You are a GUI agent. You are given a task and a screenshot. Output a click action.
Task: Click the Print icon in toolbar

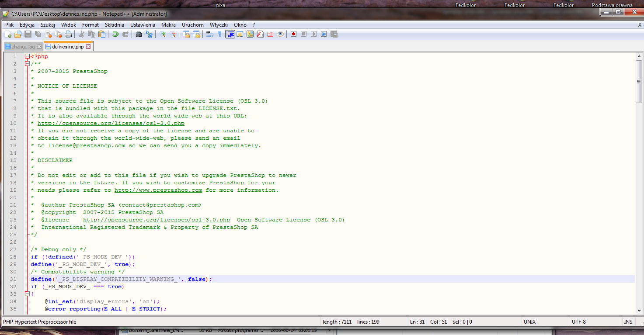(68, 34)
